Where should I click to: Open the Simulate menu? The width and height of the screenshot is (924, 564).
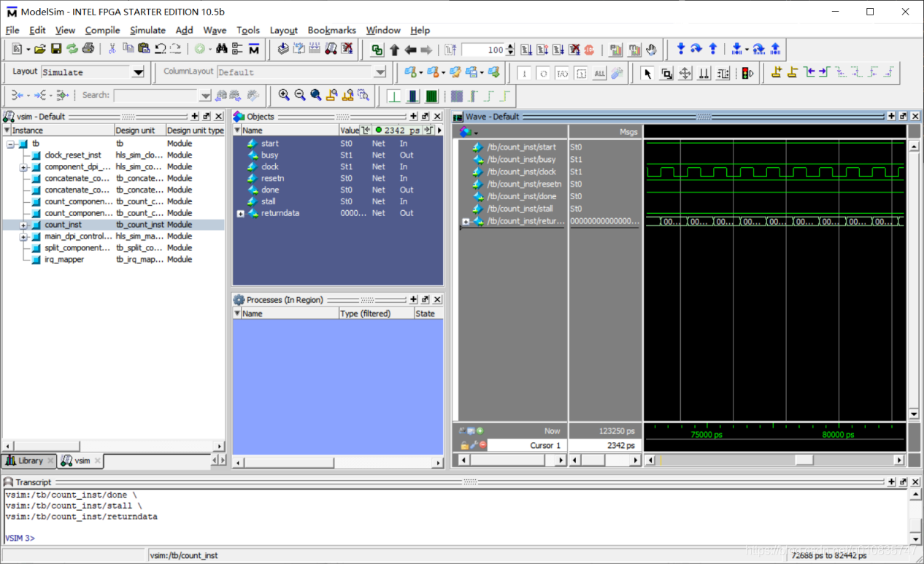coord(147,30)
